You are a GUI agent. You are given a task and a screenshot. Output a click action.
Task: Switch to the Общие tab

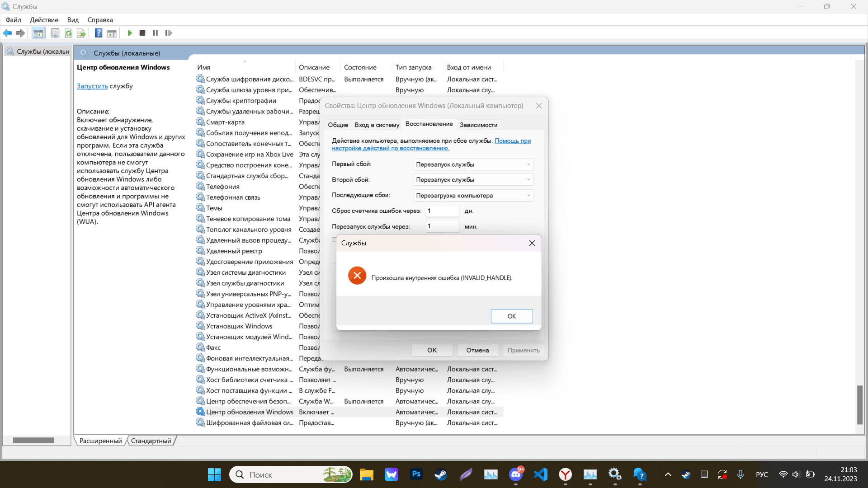click(338, 125)
